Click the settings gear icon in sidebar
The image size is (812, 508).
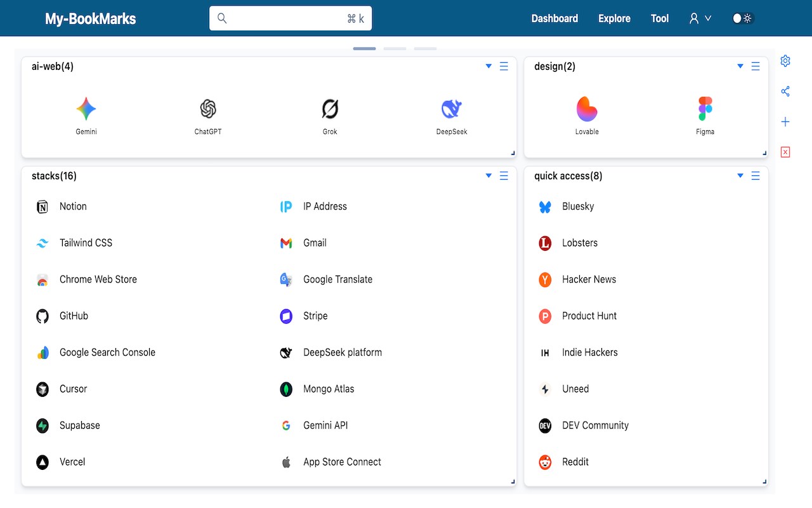(785, 61)
